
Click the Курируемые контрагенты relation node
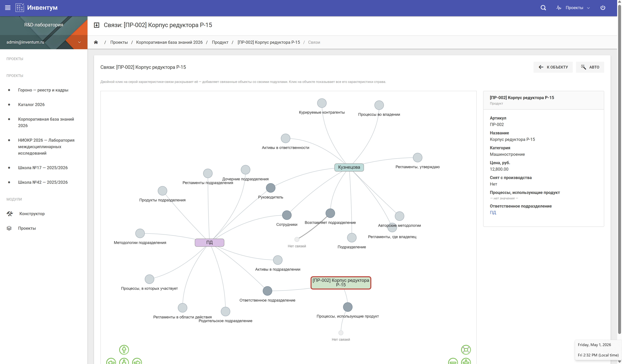pyautogui.click(x=322, y=103)
